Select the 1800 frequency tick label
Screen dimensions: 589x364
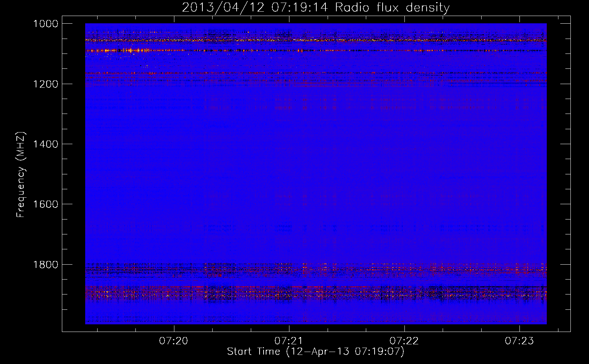pyautogui.click(x=46, y=264)
